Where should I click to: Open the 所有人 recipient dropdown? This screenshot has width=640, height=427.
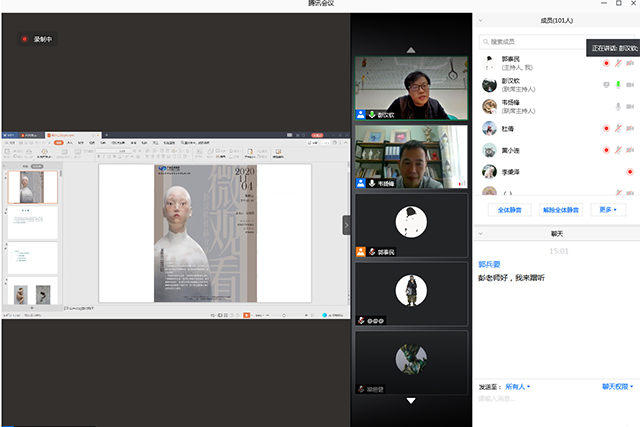pos(517,386)
